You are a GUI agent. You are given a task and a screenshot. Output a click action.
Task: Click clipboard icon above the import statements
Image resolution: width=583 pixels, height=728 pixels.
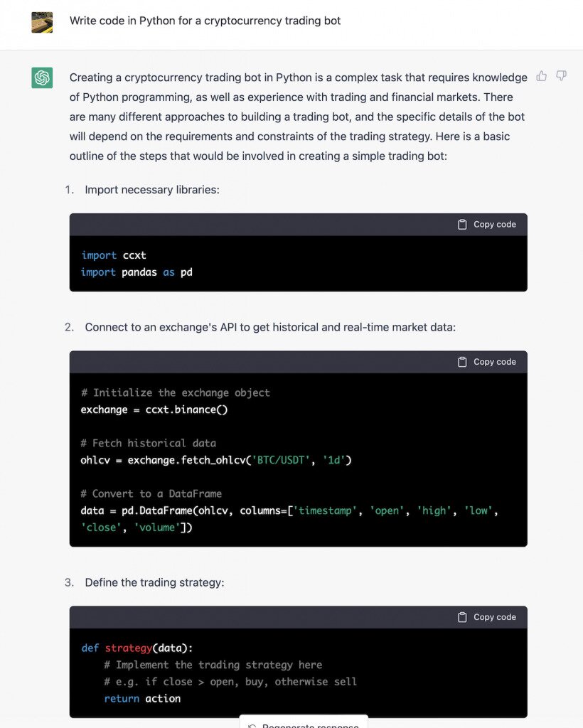(x=463, y=225)
